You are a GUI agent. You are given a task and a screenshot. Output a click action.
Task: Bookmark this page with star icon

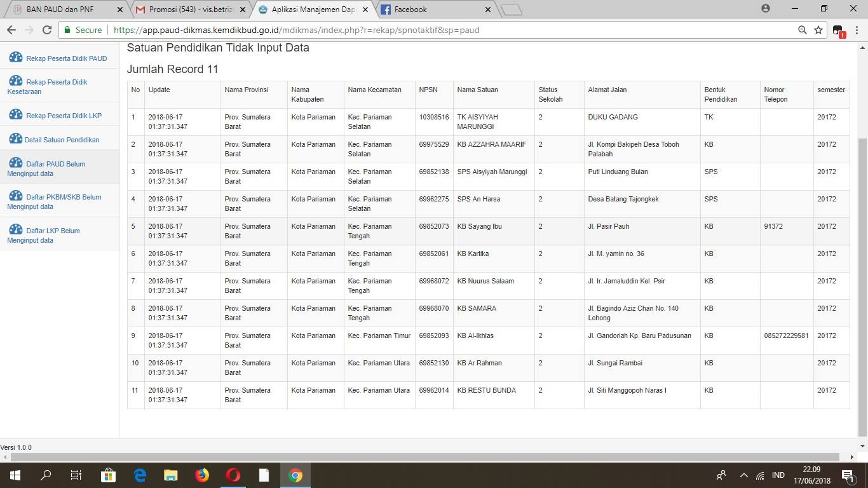[818, 30]
